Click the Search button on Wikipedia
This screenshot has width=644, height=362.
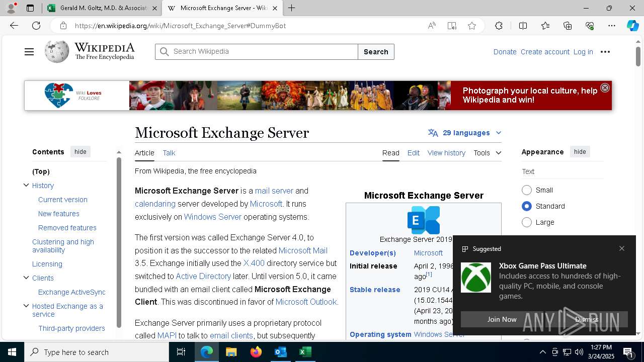[376, 52]
